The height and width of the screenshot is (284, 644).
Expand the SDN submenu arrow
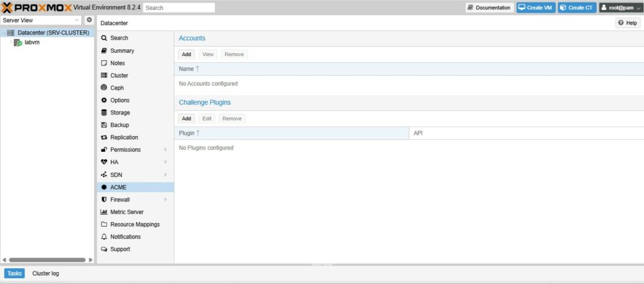165,174
